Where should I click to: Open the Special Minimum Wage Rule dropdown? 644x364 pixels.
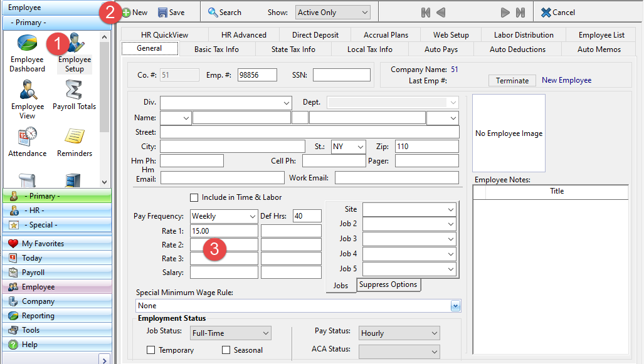(298, 306)
